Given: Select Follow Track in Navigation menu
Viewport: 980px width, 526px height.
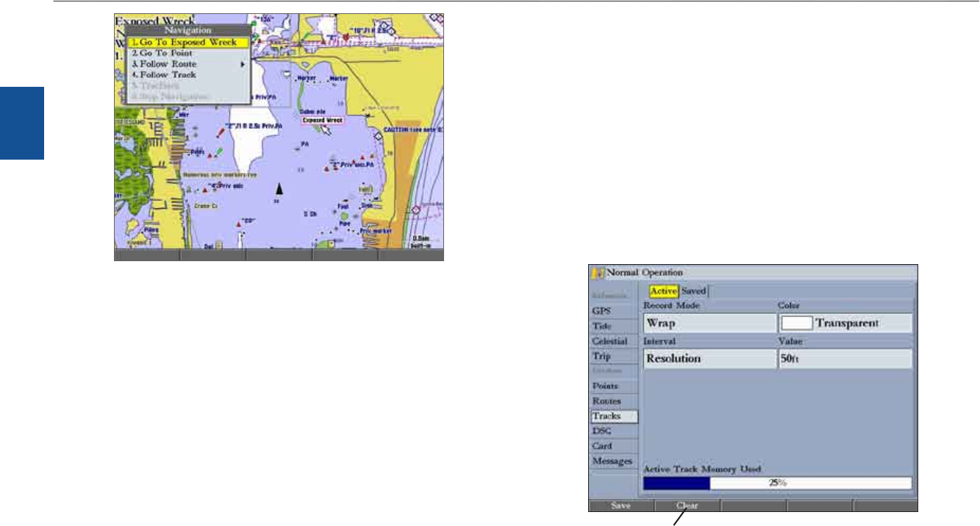Looking at the screenshot, I should [190, 74].
